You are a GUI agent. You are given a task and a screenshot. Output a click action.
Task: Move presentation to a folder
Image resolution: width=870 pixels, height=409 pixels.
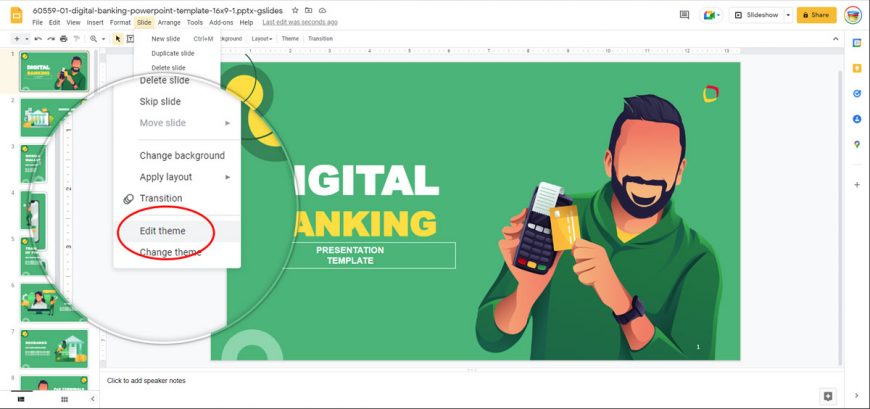pos(308,11)
